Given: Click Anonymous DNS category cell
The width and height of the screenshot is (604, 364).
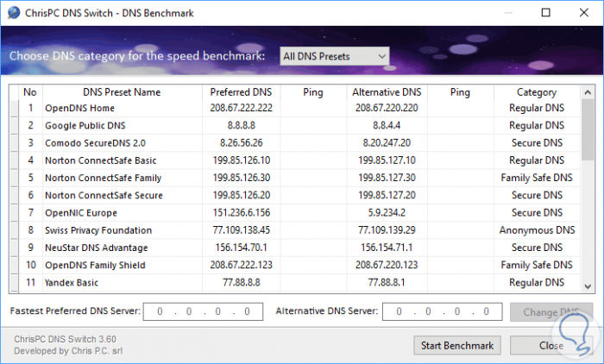Looking at the screenshot, I should coord(537,230).
